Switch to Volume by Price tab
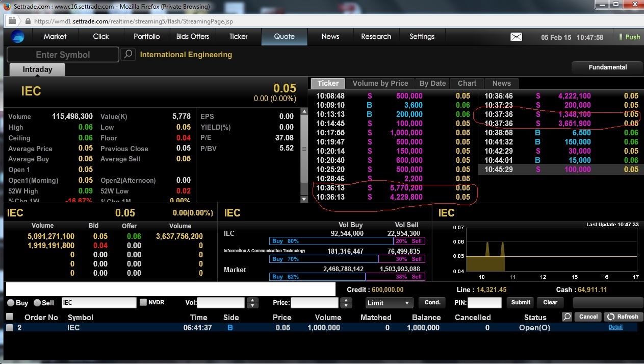 (380, 83)
